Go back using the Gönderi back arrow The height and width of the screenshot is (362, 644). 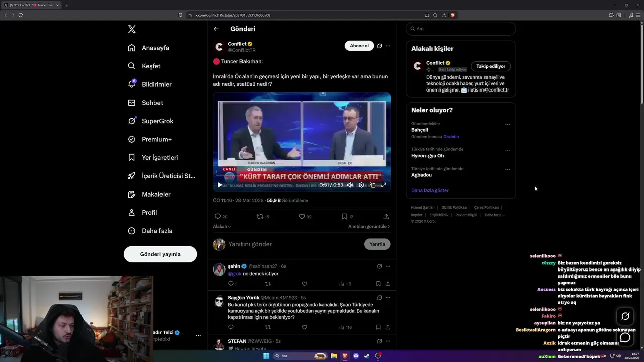(216, 29)
